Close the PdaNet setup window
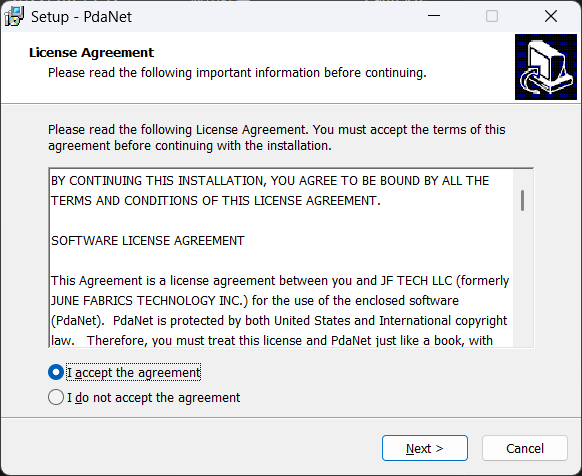This screenshot has height=476, width=582. tap(551, 16)
